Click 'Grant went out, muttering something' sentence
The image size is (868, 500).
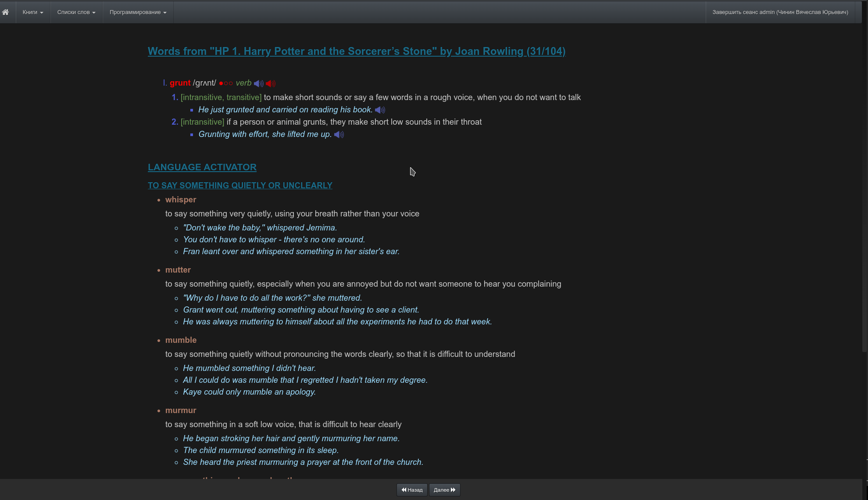pos(301,310)
